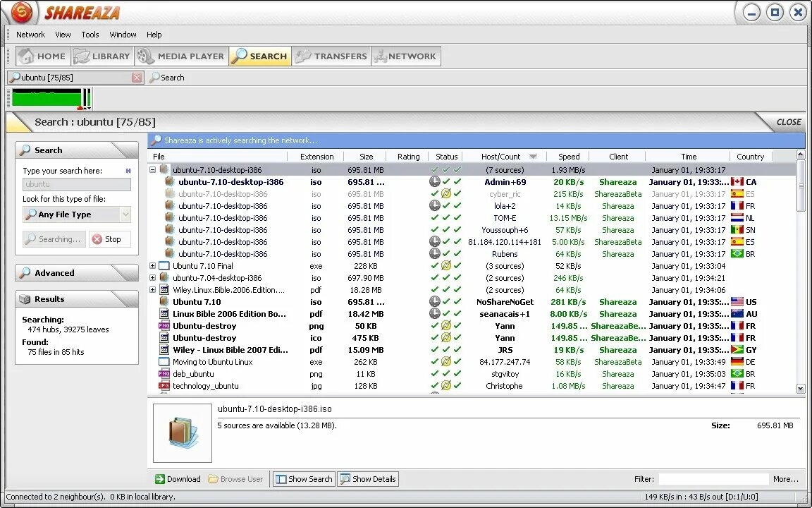The width and height of the screenshot is (812, 508).
Task: Open the Tools menu
Action: (x=90, y=34)
